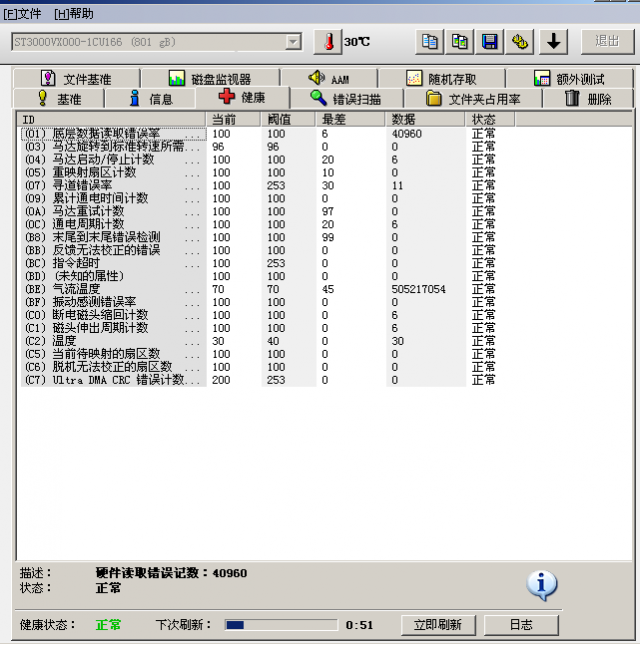
Task: Click the red cross 健康 icon
Action: [x=227, y=97]
